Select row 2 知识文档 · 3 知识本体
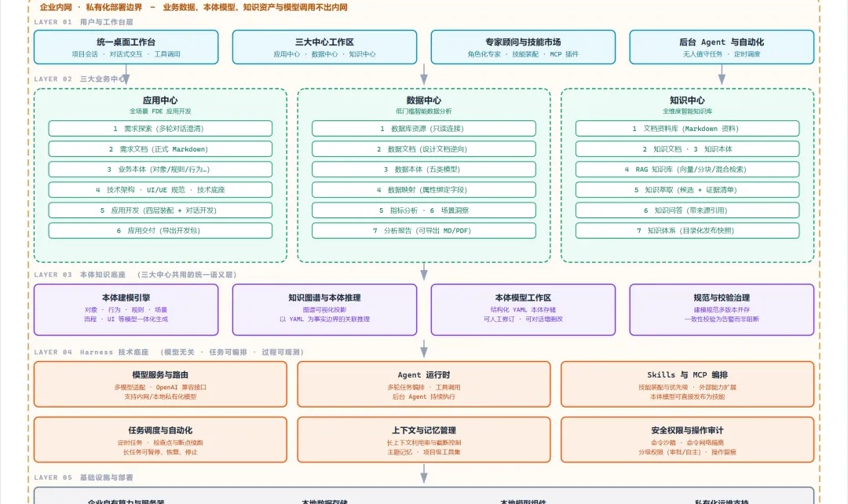 coord(687,148)
